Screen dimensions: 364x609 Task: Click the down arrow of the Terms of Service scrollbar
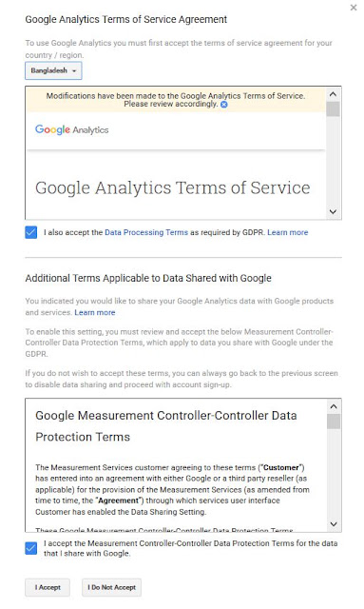[x=333, y=211]
